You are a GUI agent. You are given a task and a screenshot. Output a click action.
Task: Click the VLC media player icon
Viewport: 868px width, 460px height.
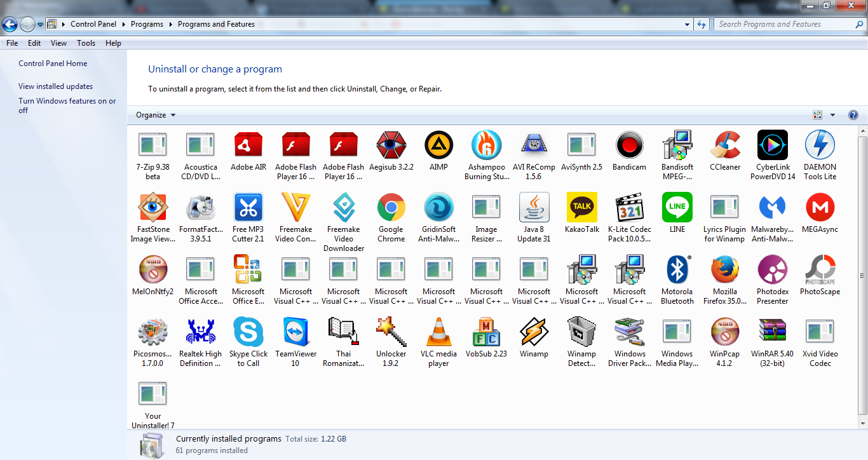(x=438, y=332)
